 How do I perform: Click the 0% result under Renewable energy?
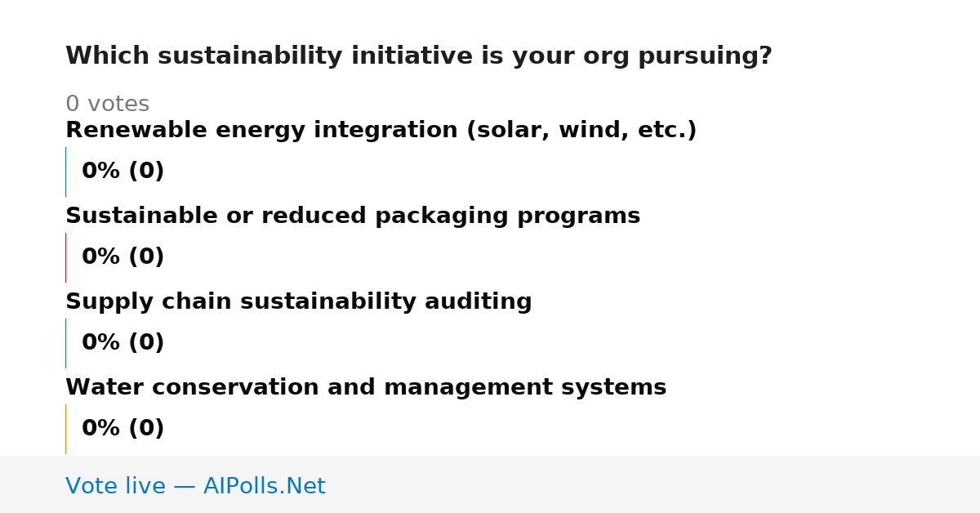tap(122, 172)
